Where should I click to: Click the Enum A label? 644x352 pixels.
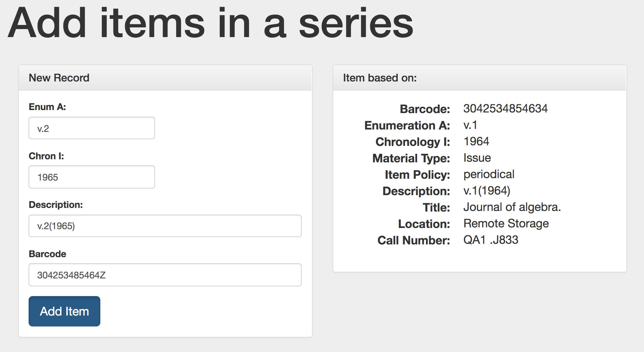(x=47, y=107)
